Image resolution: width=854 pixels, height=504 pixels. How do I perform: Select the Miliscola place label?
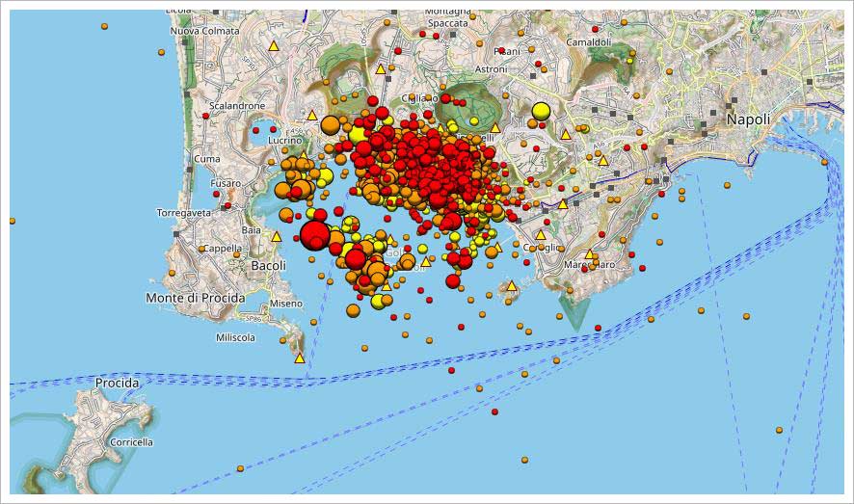pos(235,337)
